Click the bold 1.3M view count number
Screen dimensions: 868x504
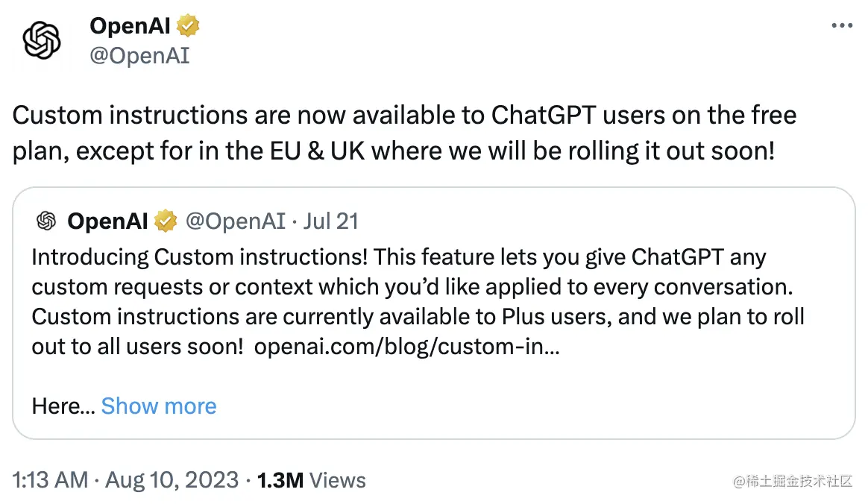click(280, 480)
